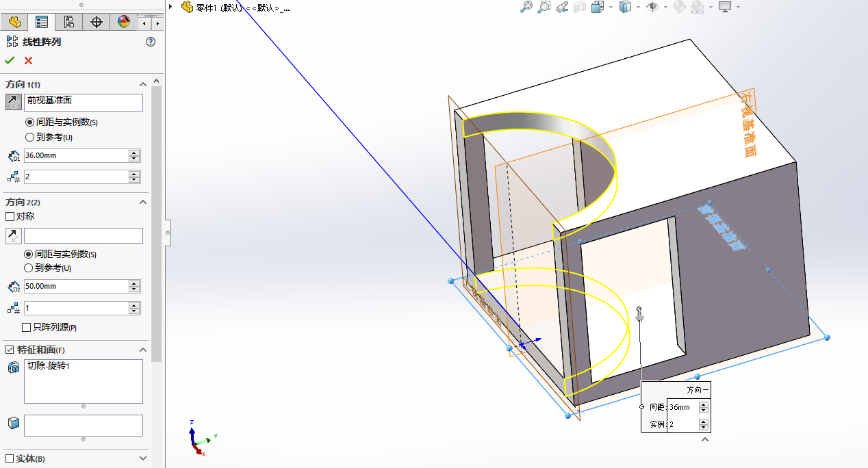868x468 pixels.
Task: Check the 'Pattern seed only' checkbox
Action: 27,327
